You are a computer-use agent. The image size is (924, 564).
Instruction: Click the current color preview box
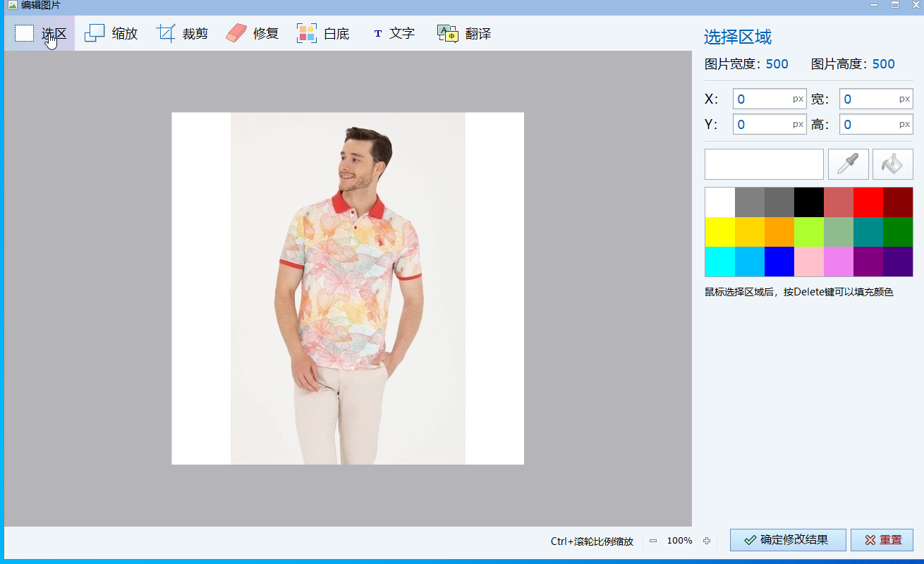tap(764, 164)
